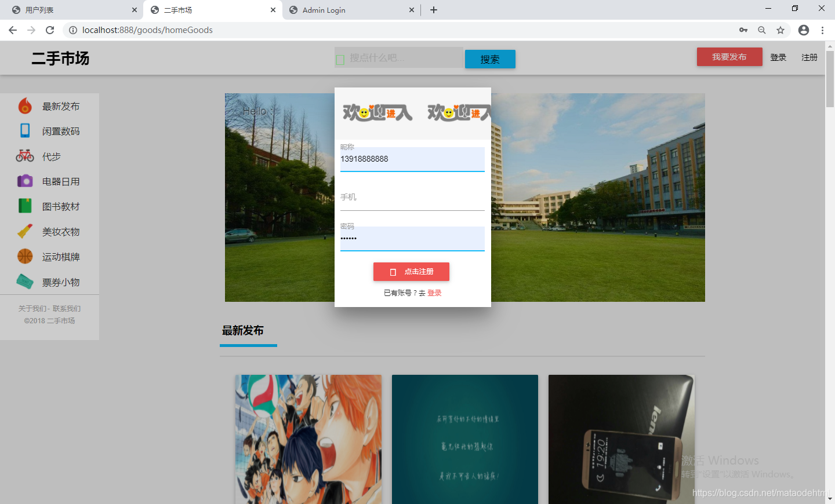Click the key icon in the address bar
Image resolution: width=835 pixels, height=504 pixels.
[x=743, y=30]
